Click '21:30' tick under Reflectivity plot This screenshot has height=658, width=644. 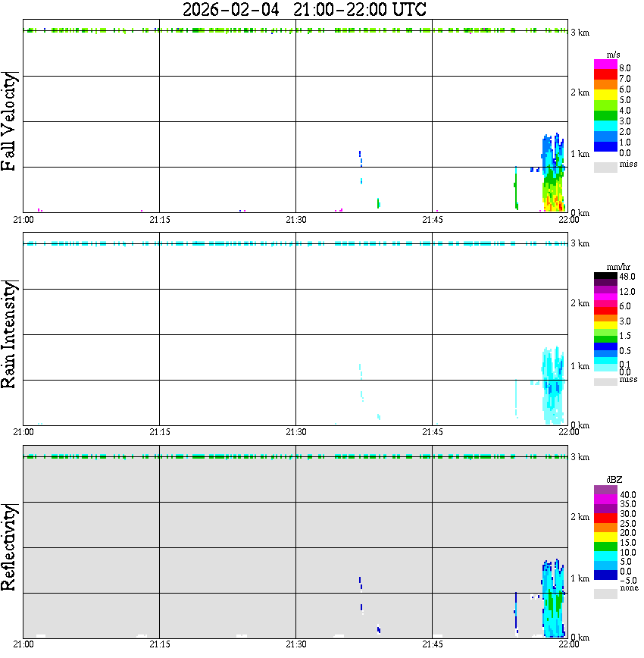(296, 644)
